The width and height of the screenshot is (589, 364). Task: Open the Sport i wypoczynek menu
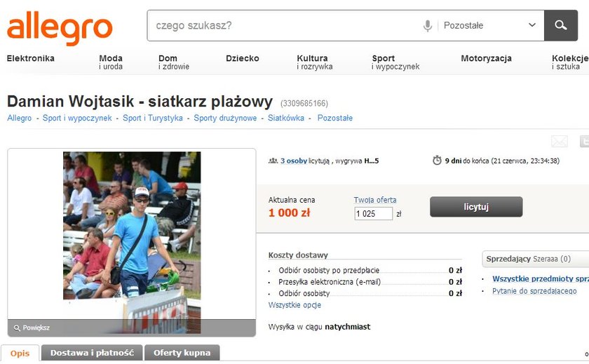pos(395,62)
